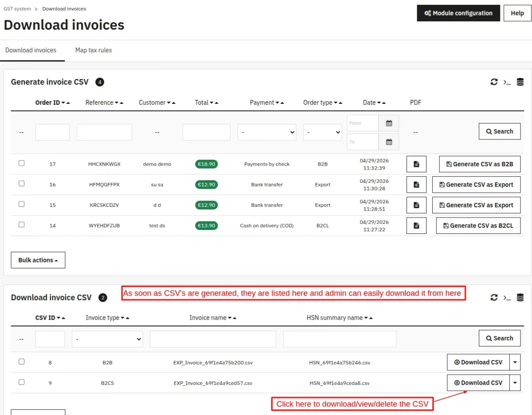Click HSN_69f1e4a9ceda8.csv file name
Viewport: 532px width, 415px height.
340,383
